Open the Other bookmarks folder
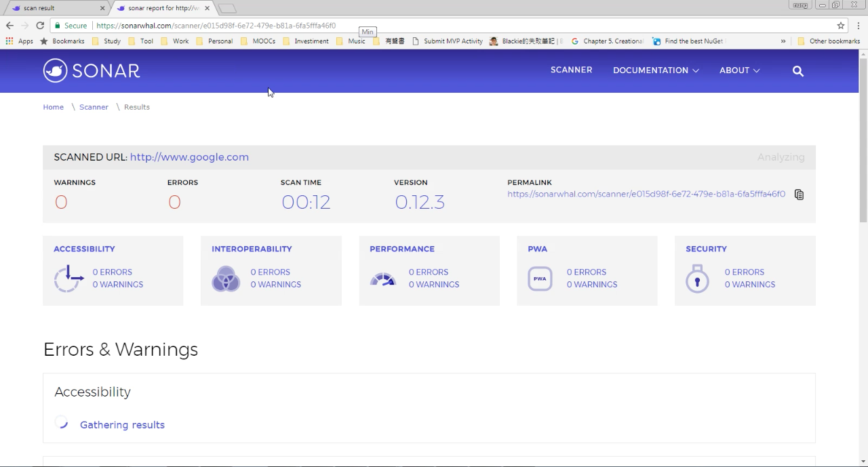This screenshot has height=467, width=868. point(829,41)
